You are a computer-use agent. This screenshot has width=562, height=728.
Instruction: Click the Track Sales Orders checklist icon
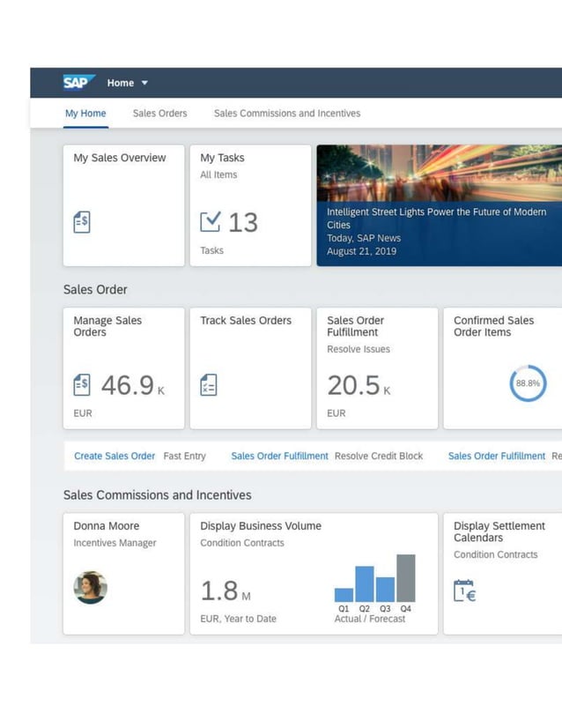pos(209,385)
